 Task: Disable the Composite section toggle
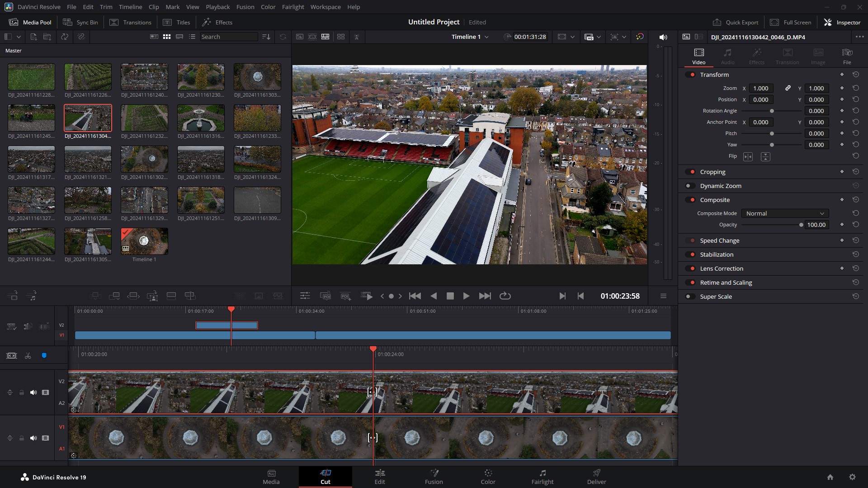click(690, 200)
